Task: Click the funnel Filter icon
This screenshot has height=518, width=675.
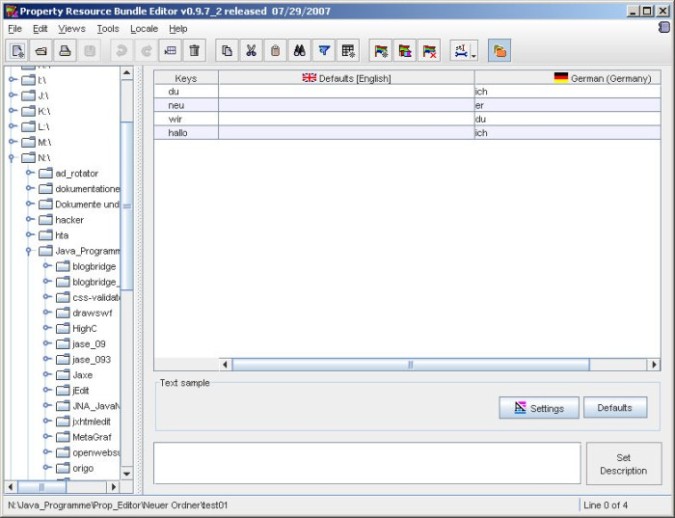Action: 324,50
